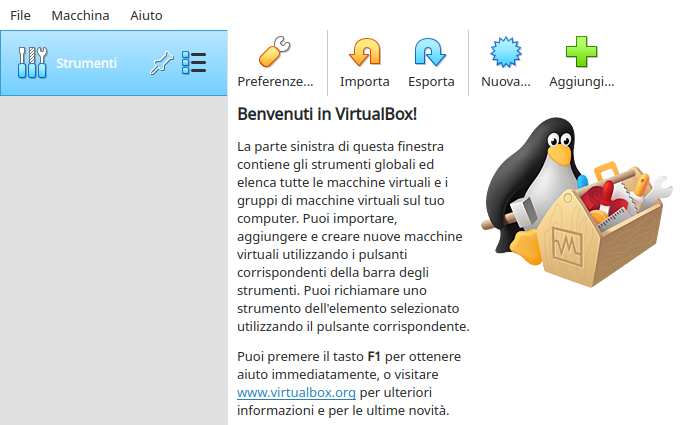Viewport: 683px width, 425px height.
Task: Select the Strumenti label in sidebar
Action: (86, 63)
